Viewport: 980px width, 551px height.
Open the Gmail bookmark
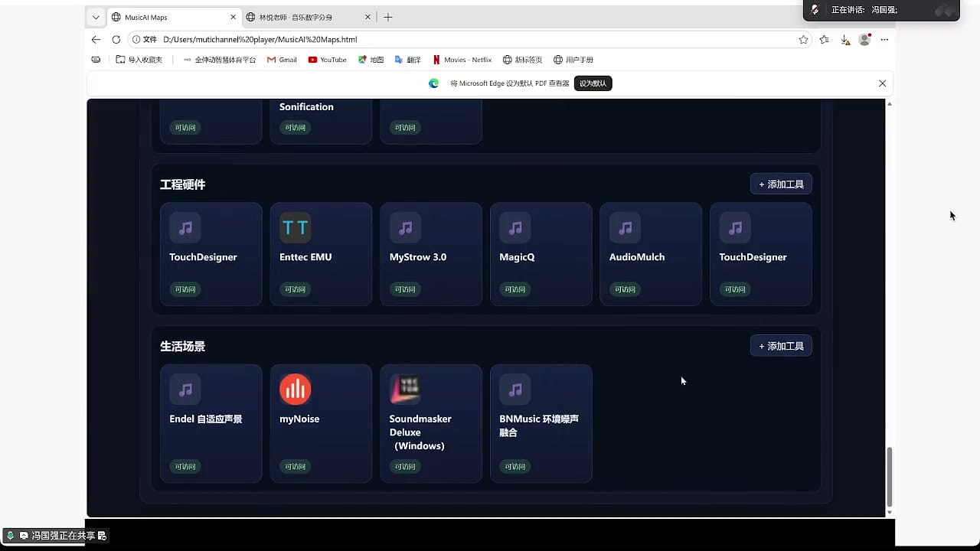tap(282, 60)
